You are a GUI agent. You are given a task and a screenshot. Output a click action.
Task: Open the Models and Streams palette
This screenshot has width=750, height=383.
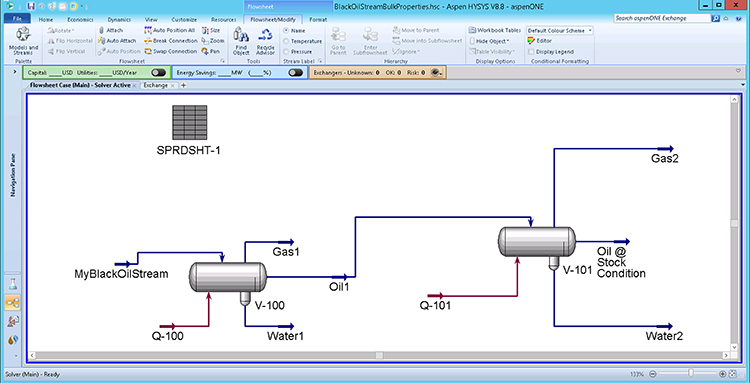23,41
